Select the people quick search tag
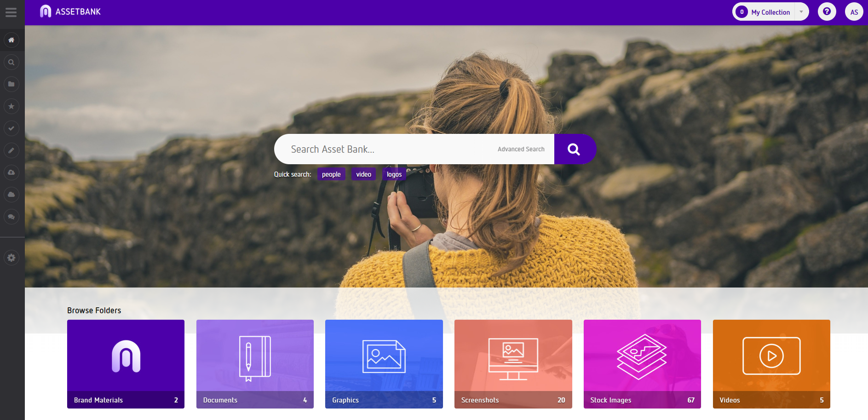Viewport: 868px width, 420px height. pyautogui.click(x=331, y=174)
